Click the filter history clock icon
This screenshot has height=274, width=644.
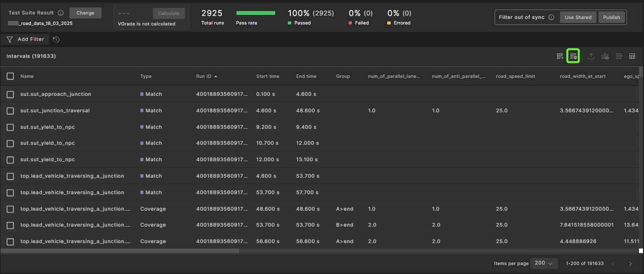click(x=56, y=39)
